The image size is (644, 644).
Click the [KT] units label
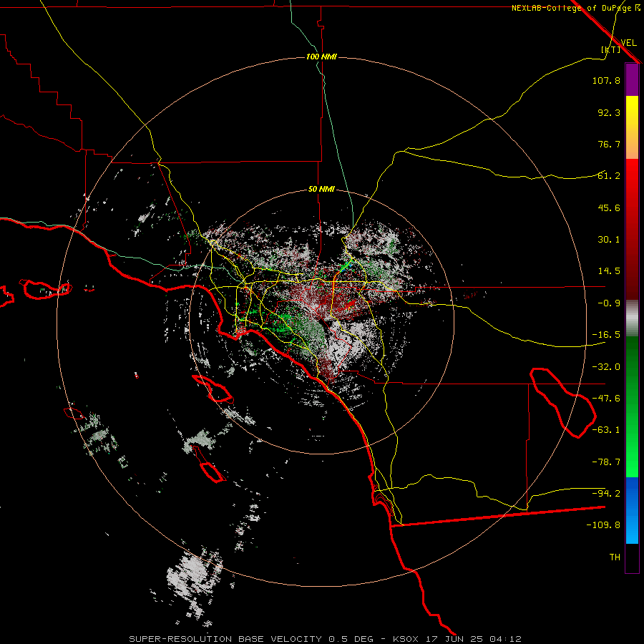[611, 49]
